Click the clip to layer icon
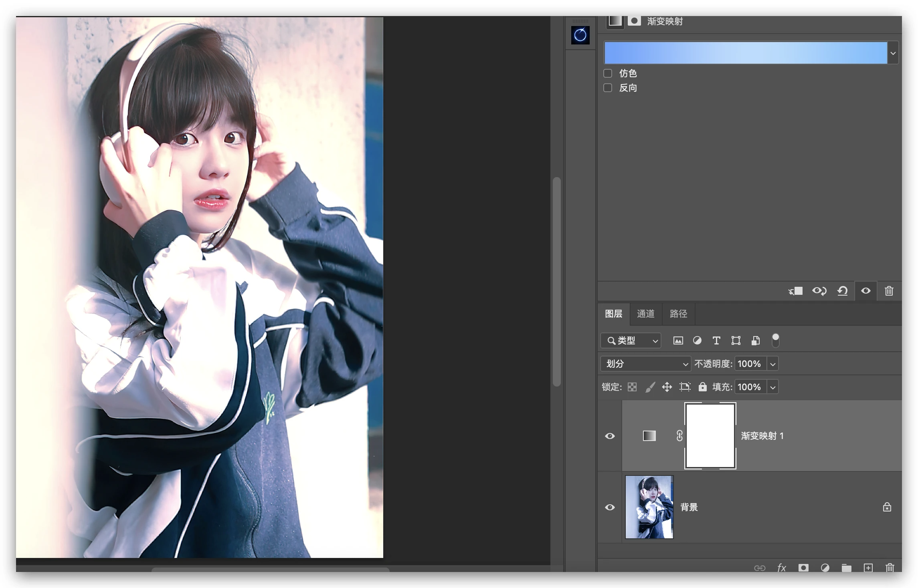918x588 pixels. [796, 291]
